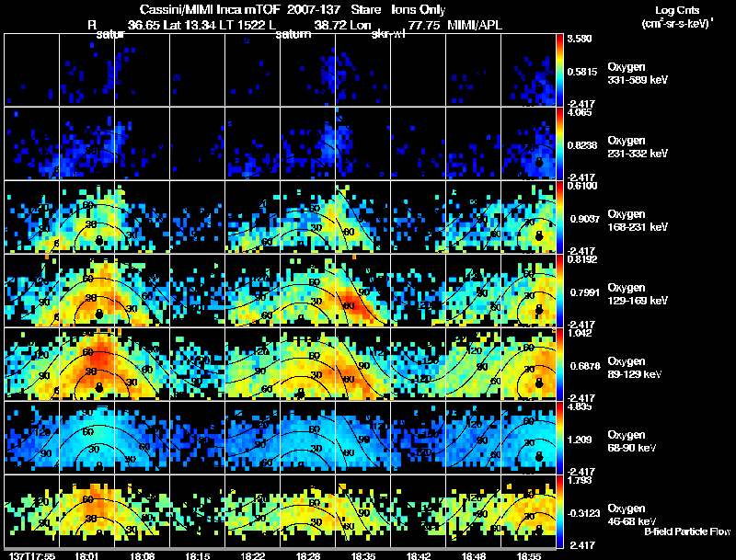Click the color bar for Oxygen 46-68 keV

(x=559, y=511)
